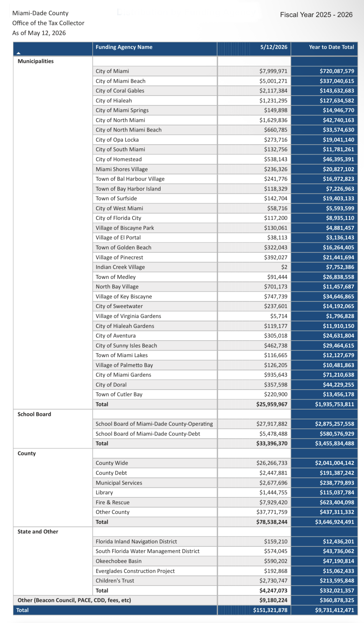Click the $720,087,579 year-to-date value
Image resolution: width=364 pixels, height=623 pixels.
(x=337, y=71)
